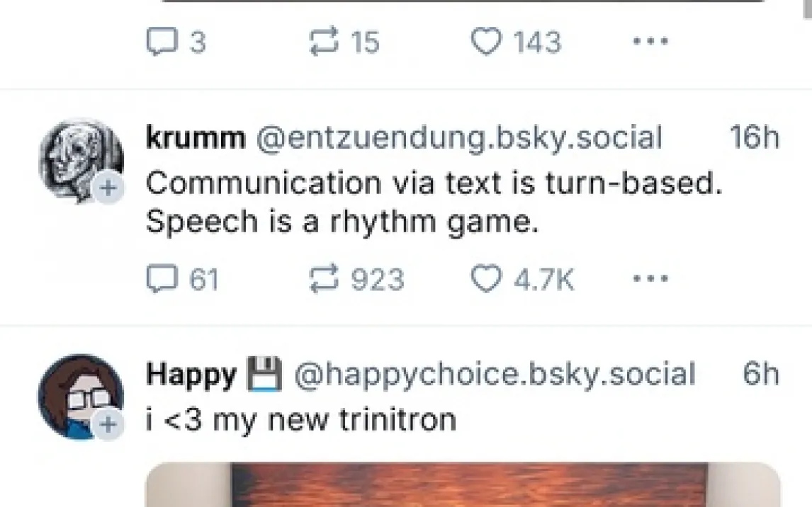812x507 pixels.
Task: Follow Happy via avatar plus badge
Action: pos(108,425)
